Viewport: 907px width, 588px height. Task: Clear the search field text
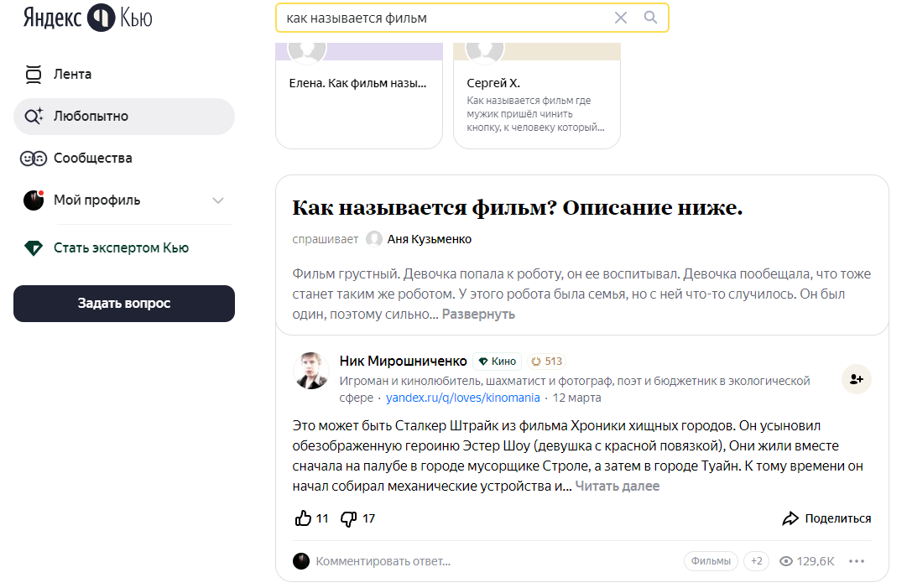(621, 18)
